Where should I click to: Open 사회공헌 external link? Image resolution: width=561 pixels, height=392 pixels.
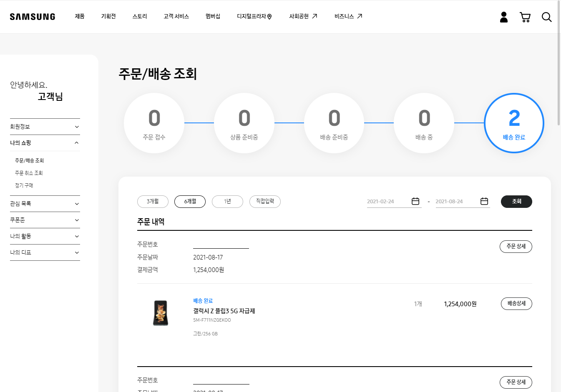pos(303,16)
